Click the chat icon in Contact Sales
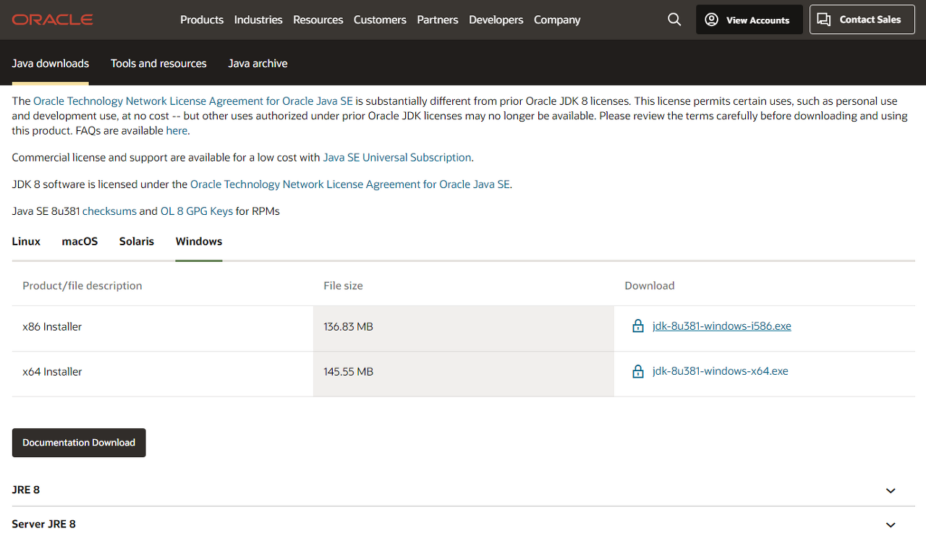Screen dimensions: 926x560 pyautogui.click(x=824, y=20)
